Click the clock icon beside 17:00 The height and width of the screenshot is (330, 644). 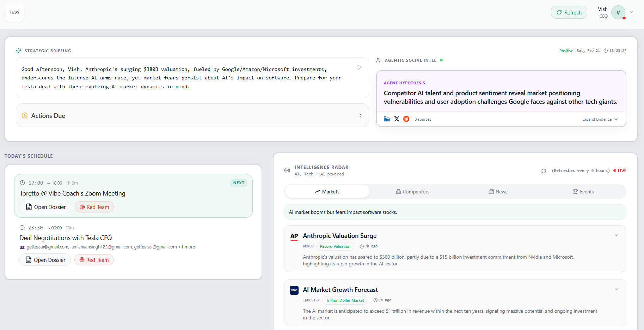point(22,183)
